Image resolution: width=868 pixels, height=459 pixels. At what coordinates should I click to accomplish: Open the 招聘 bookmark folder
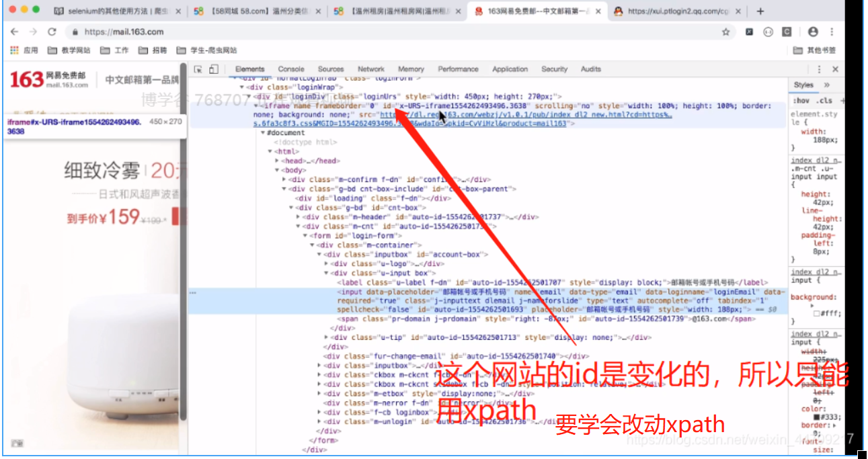[x=153, y=50]
